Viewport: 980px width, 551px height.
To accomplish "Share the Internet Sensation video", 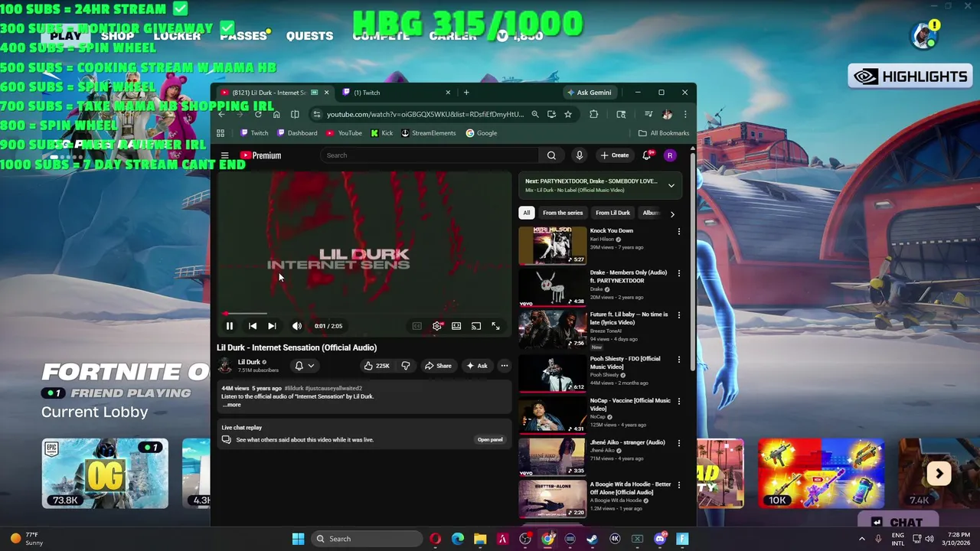I will coord(438,366).
